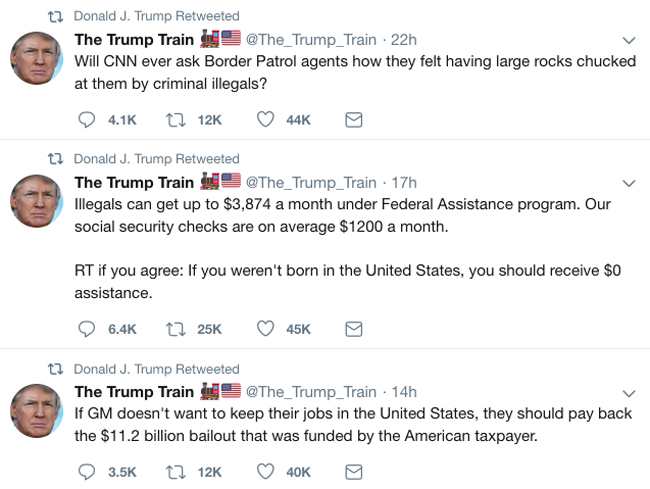Open the chevron menu on 14h tweet
Viewport: 650px width, 489px height.
click(x=628, y=393)
